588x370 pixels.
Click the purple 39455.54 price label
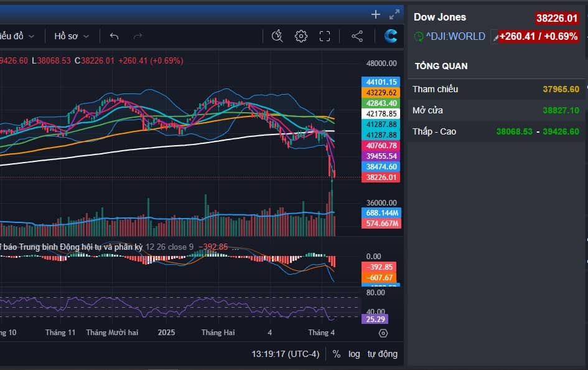point(381,156)
